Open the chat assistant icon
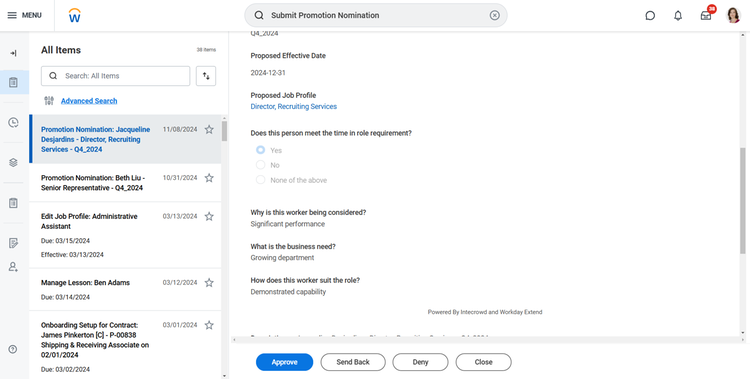The width and height of the screenshot is (750, 379). click(x=650, y=15)
